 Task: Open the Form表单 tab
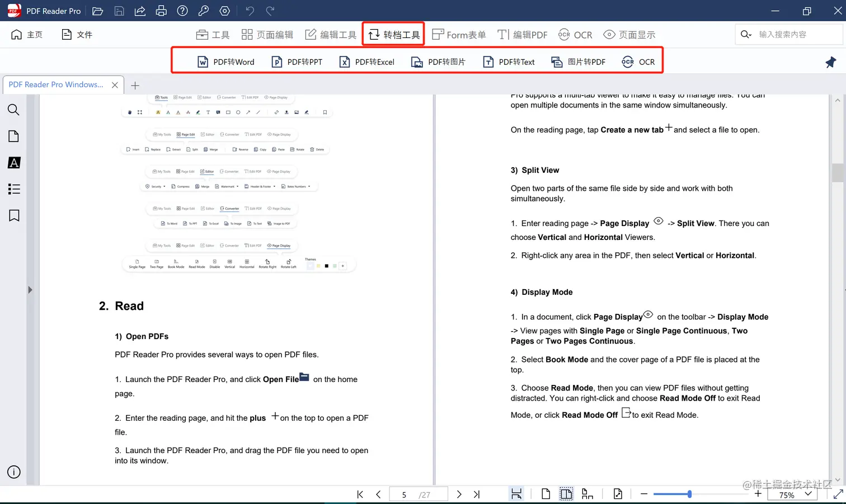click(x=459, y=35)
